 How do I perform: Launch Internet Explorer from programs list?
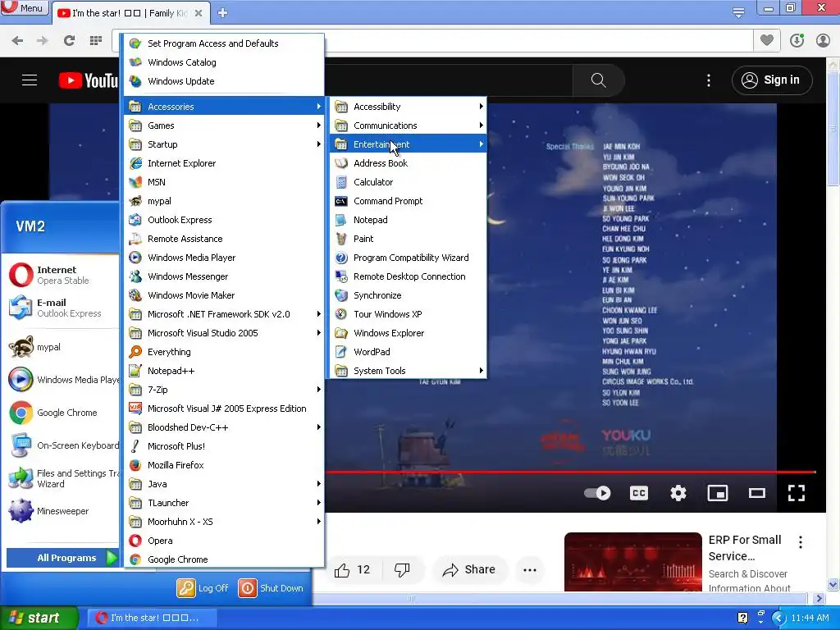[224, 163]
